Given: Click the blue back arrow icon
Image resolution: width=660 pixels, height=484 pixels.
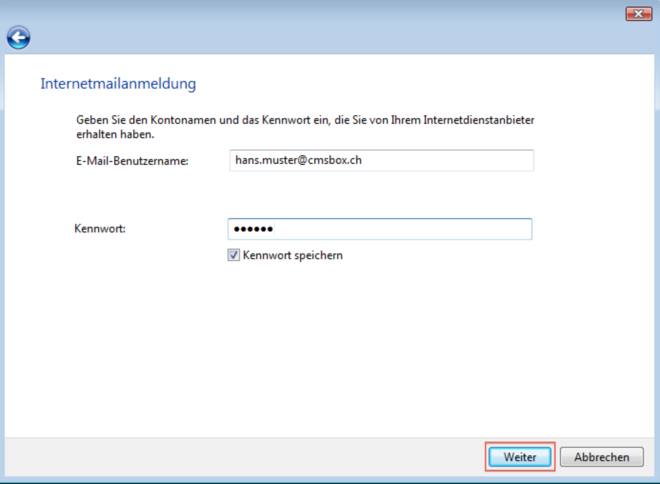Looking at the screenshot, I should point(18,38).
